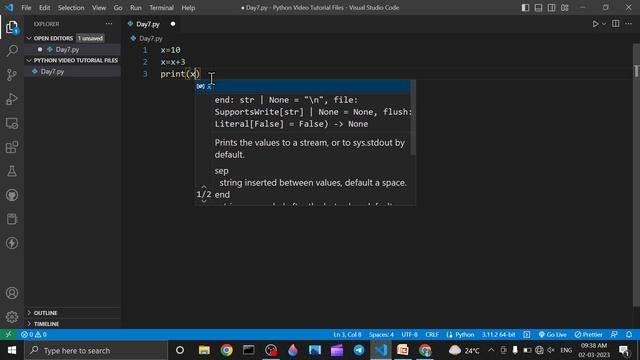Open the GitHub view in activity bar
640x360 pixels.
coord(12,195)
